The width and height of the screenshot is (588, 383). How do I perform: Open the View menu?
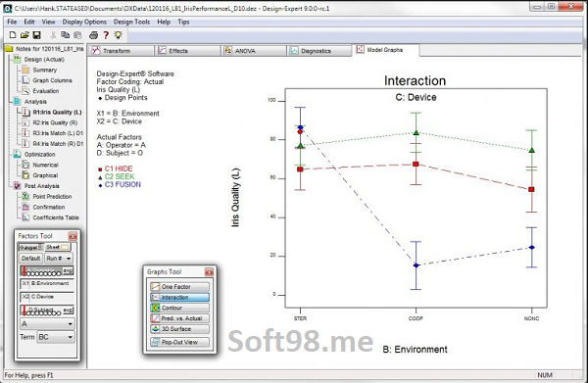(48, 22)
